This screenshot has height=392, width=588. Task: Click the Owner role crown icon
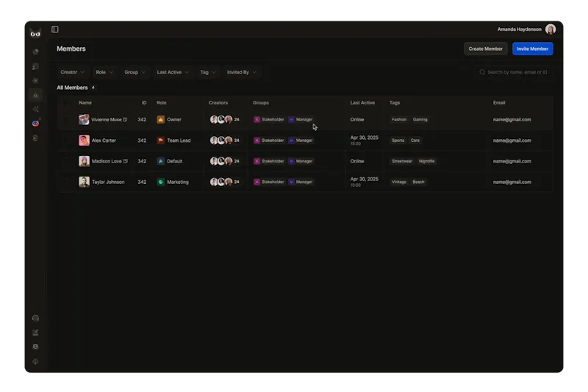coord(160,120)
